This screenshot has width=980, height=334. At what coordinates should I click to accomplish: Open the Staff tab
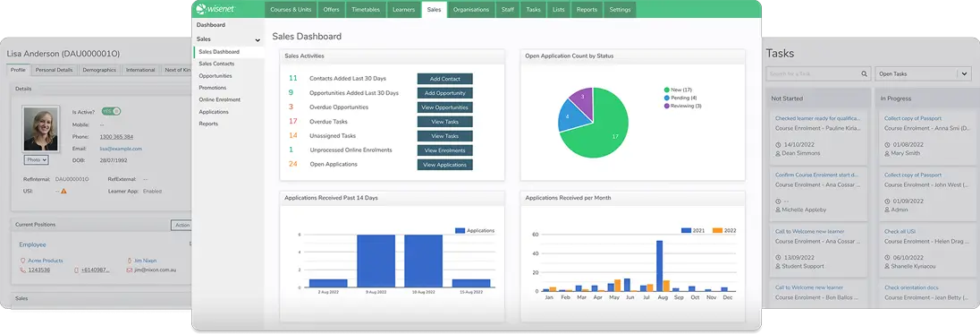508,9
